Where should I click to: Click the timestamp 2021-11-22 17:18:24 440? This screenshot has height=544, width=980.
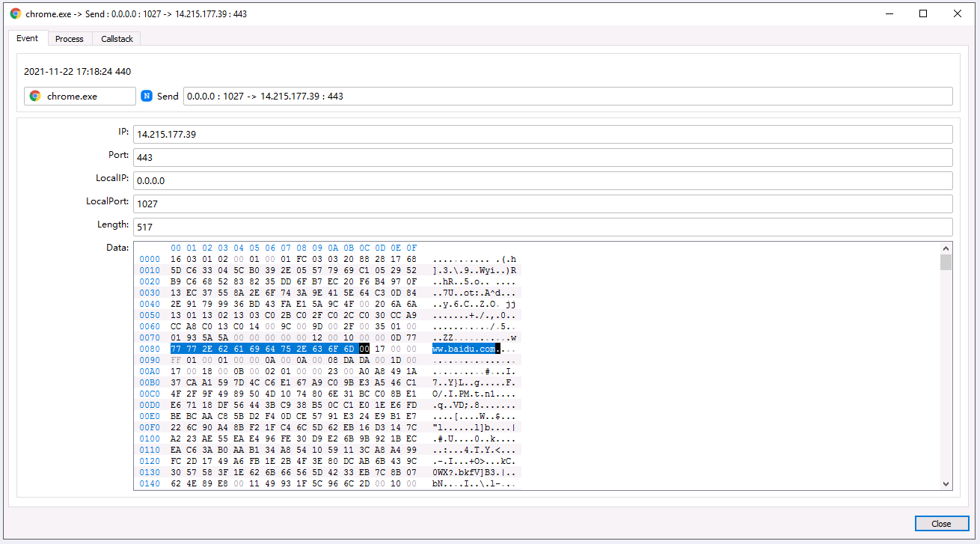point(77,72)
